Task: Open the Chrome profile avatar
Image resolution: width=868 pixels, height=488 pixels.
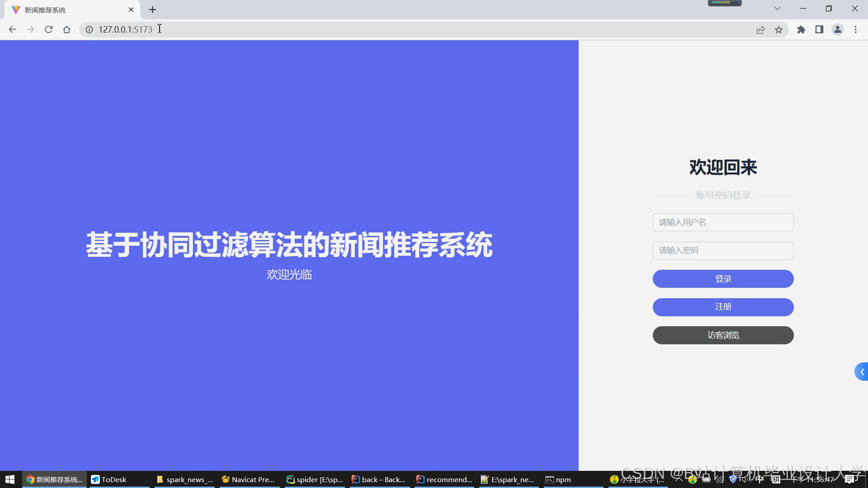Action: 837,30
